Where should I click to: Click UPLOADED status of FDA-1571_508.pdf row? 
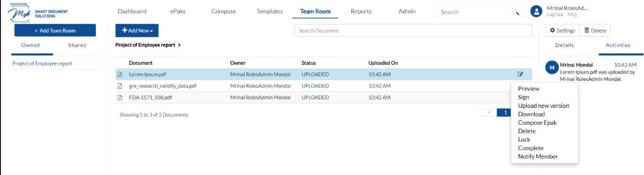(315, 97)
